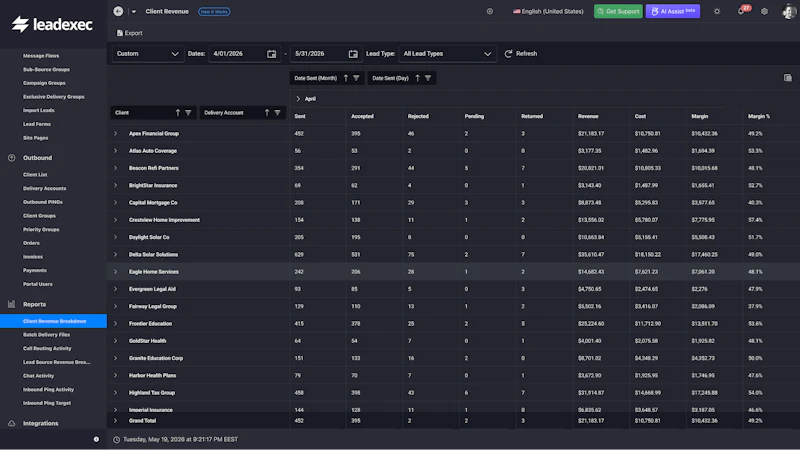Collapse the Outbound sidebar section

[37, 158]
